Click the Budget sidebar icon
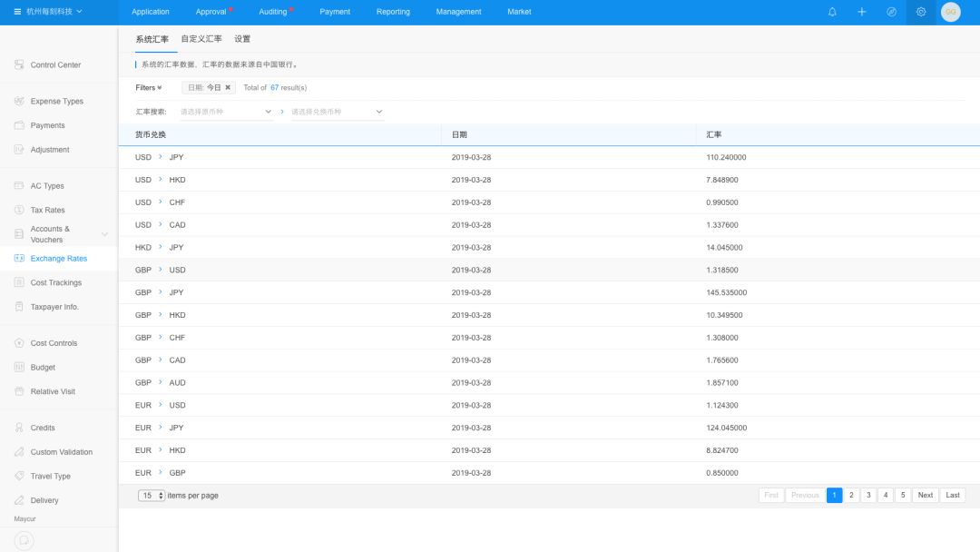Image resolution: width=980 pixels, height=552 pixels. (19, 367)
